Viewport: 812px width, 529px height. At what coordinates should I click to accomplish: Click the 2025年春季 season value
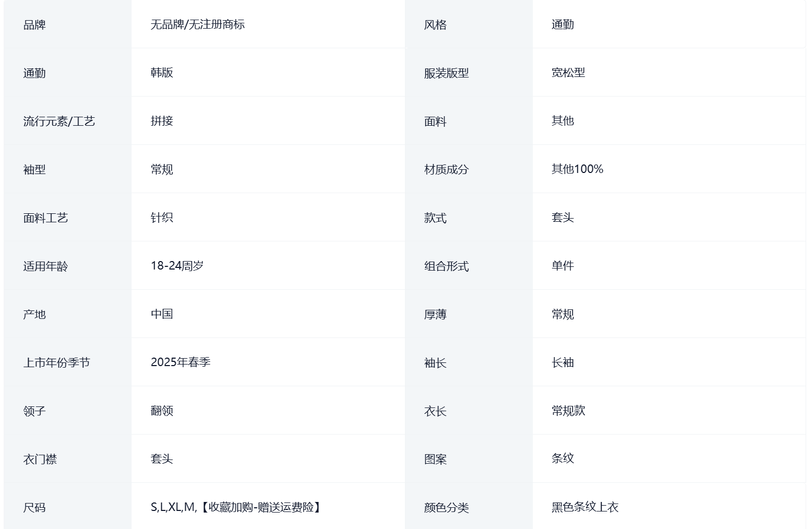(180, 362)
